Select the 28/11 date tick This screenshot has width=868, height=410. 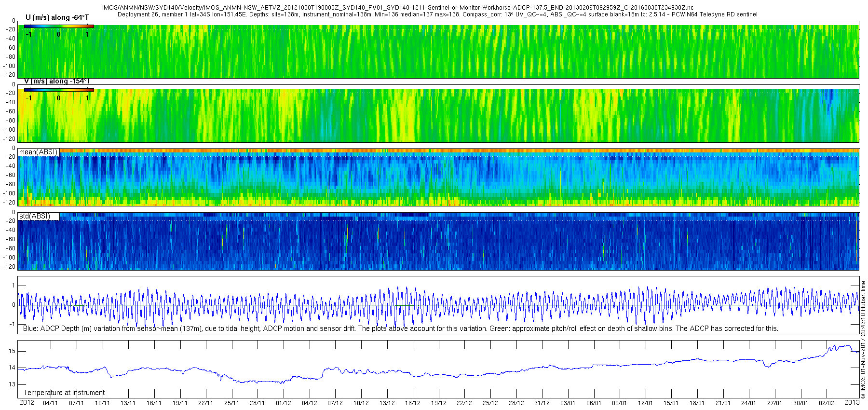258,403
